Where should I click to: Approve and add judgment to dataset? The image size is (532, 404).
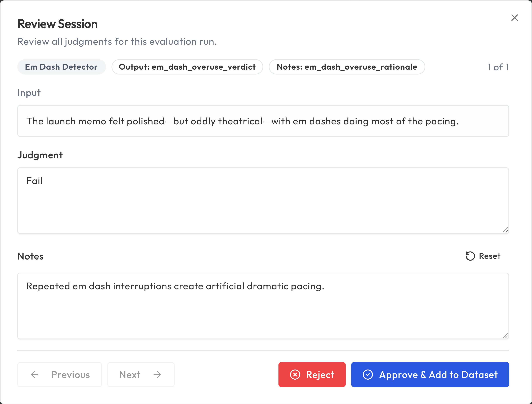tap(430, 375)
